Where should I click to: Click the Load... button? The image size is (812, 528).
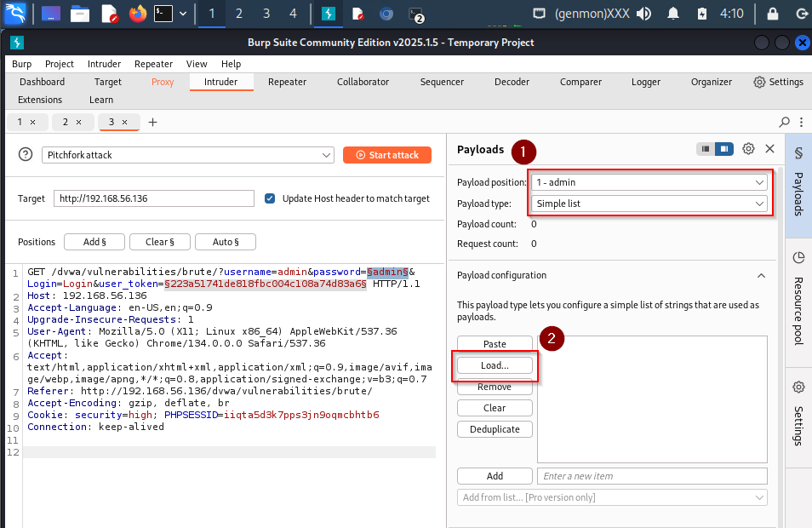coord(495,365)
